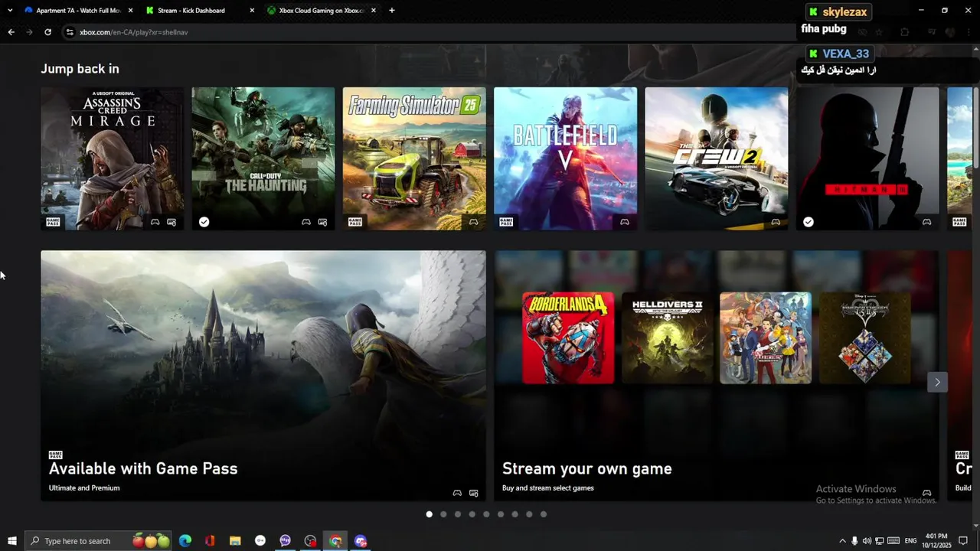The image size is (980, 551).
Task: Launch Assassin's Creed Mirage game tile
Action: point(112,158)
